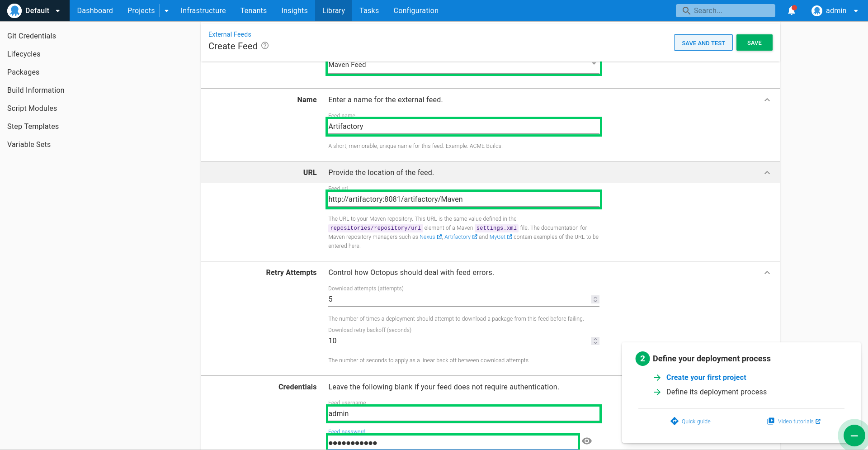The image size is (868, 450).
Task: Open Lifecycles in the sidebar
Action: point(24,54)
